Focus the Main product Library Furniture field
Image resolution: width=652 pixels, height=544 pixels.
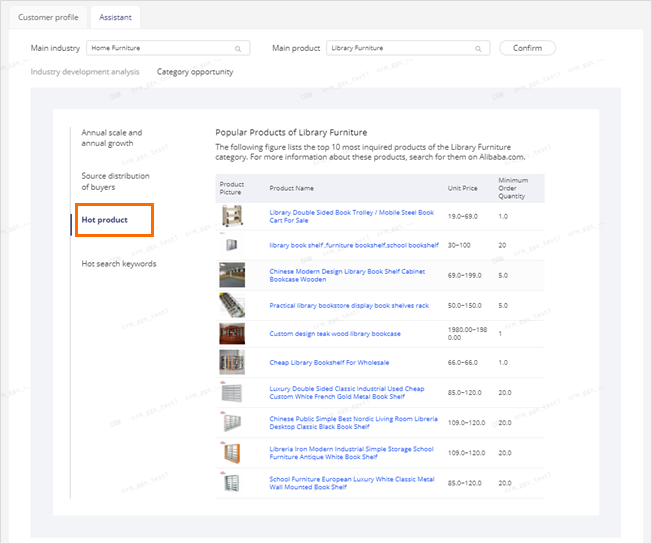pyautogui.click(x=408, y=48)
